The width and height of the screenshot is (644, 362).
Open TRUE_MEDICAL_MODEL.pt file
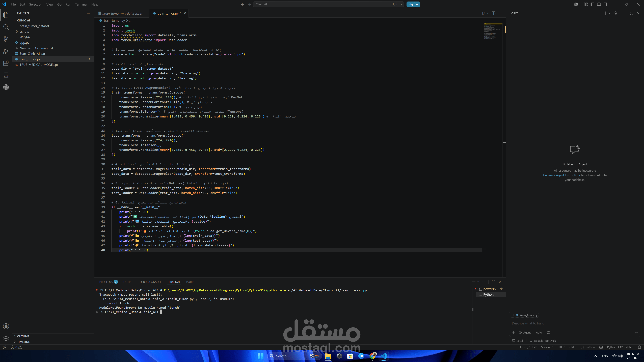pos(39,65)
